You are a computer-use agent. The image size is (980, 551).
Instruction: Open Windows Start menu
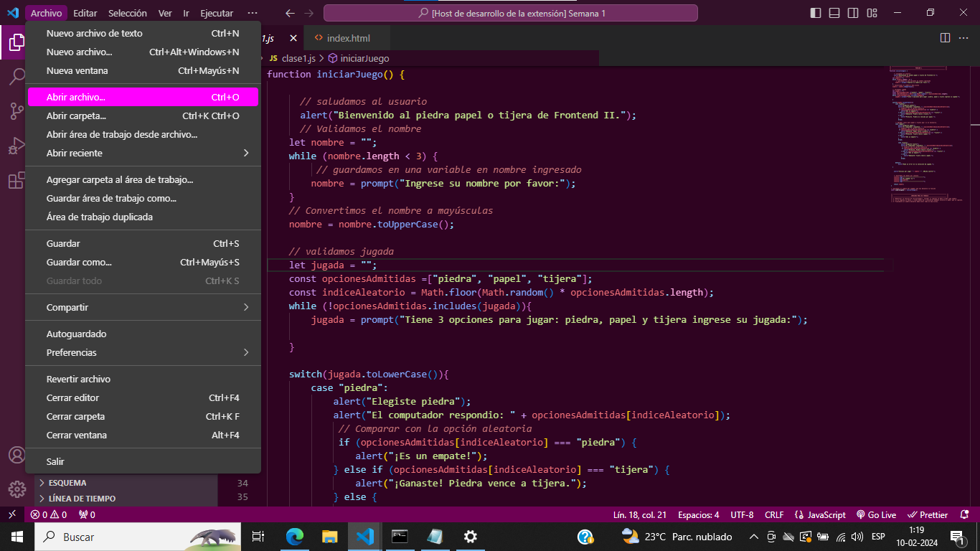coord(17,537)
